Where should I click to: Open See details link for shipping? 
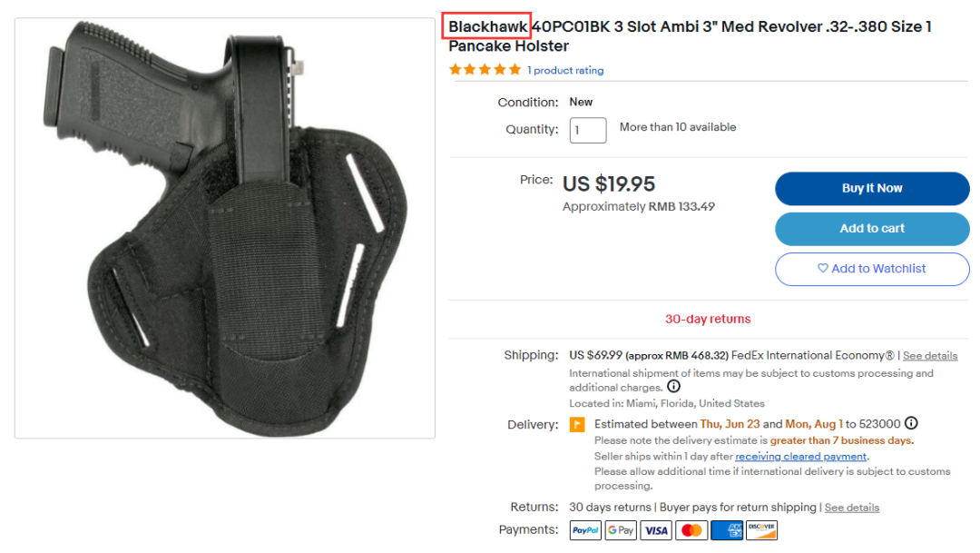click(x=930, y=356)
